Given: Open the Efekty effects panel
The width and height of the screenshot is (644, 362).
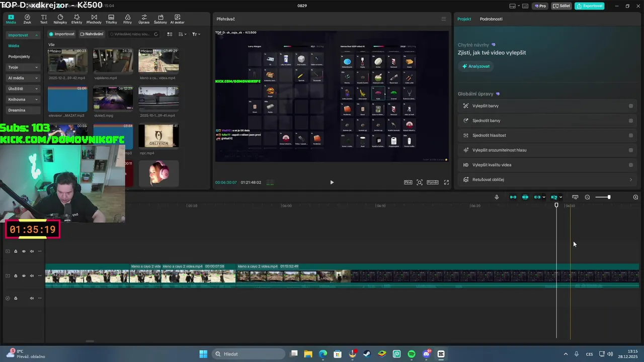Looking at the screenshot, I should click(76, 19).
